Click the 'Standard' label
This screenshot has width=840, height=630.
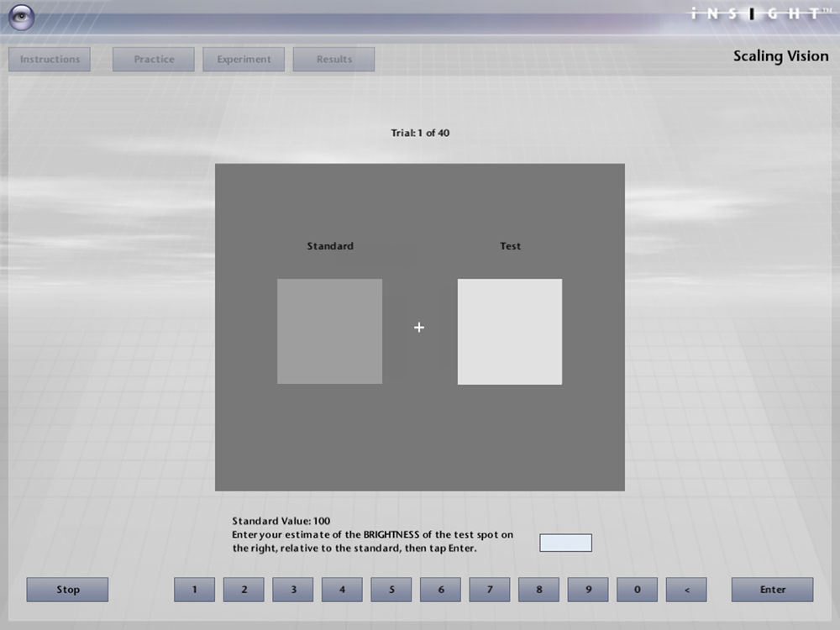pos(330,246)
